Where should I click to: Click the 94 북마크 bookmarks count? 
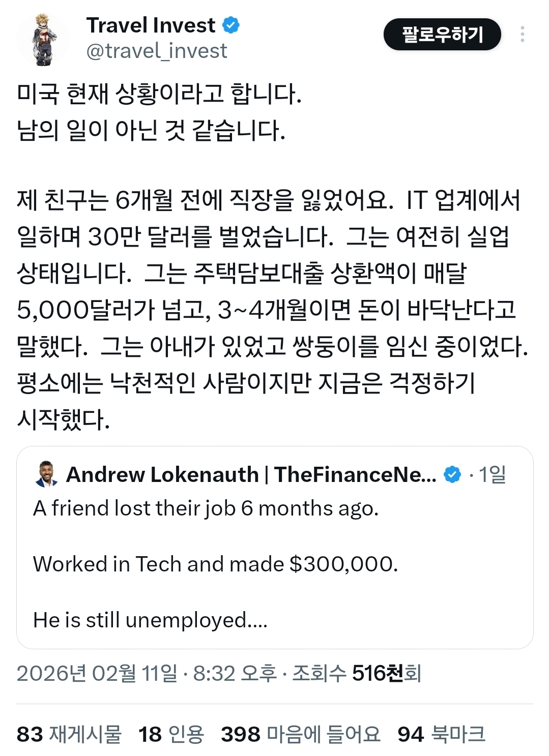tap(441, 734)
